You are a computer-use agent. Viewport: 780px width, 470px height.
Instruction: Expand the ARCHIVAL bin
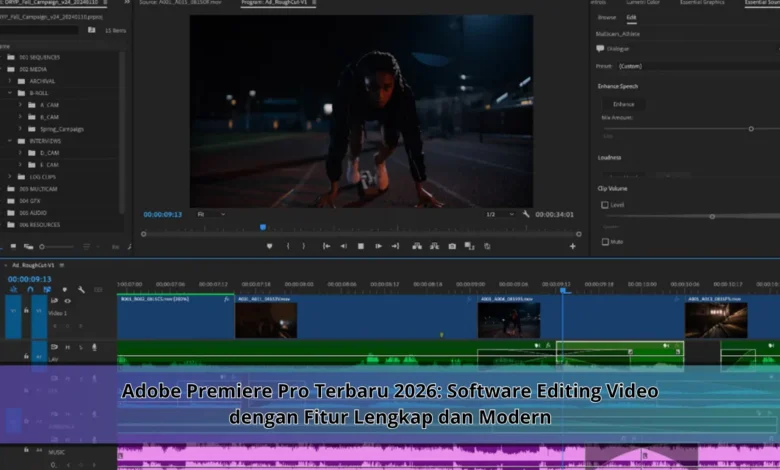tap(9, 81)
